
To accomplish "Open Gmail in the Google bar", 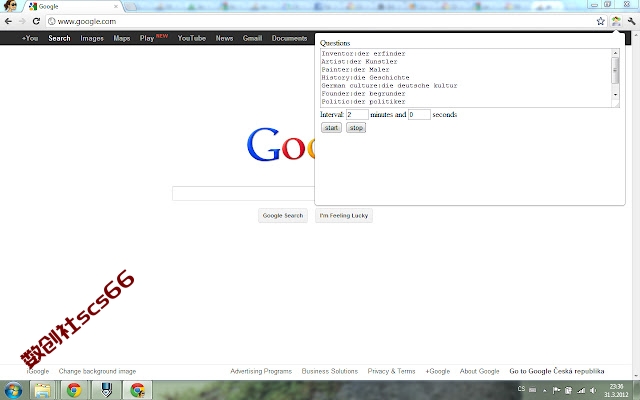I will 252,38.
